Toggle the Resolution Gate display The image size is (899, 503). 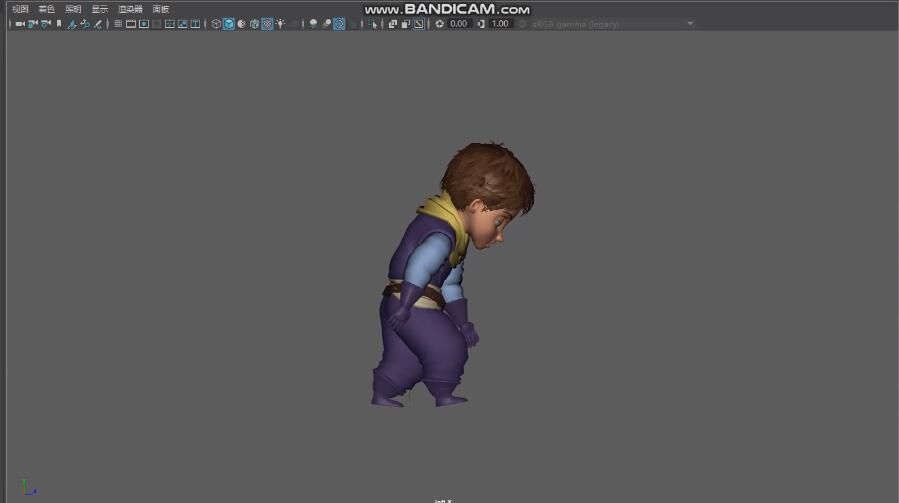tap(144, 24)
